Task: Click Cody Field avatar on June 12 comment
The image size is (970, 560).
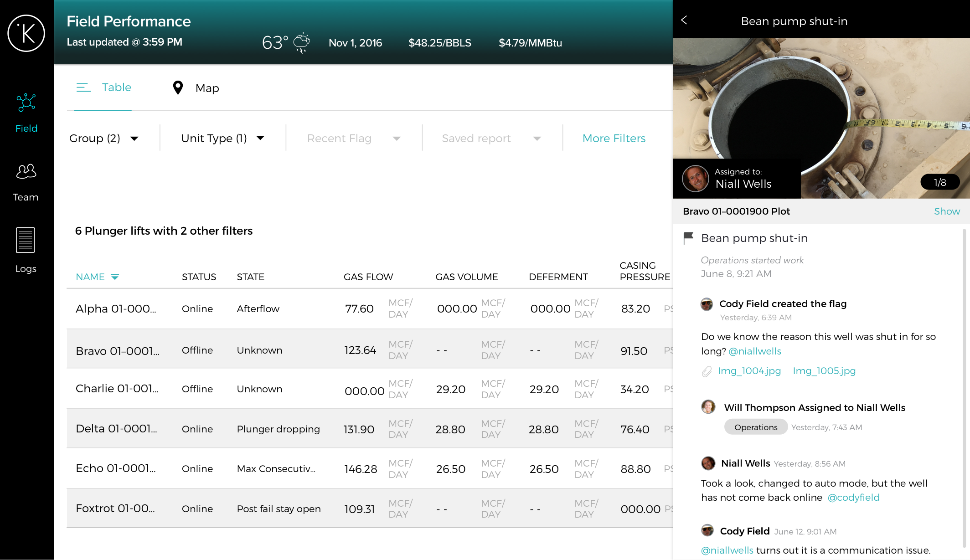Action: (x=707, y=530)
